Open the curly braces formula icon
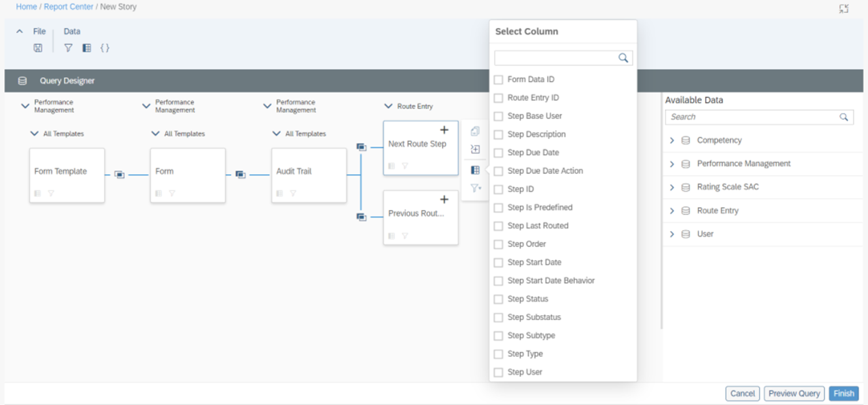The width and height of the screenshot is (868, 405). pos(105,48)
